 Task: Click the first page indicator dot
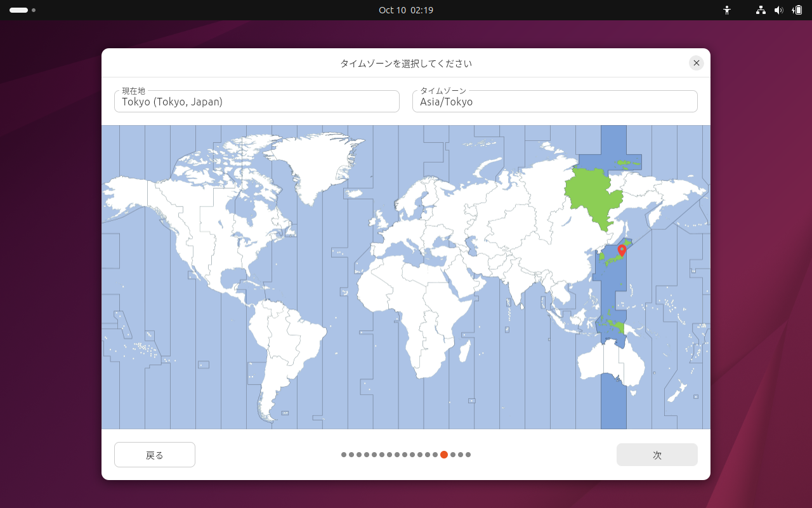(343, 455)
